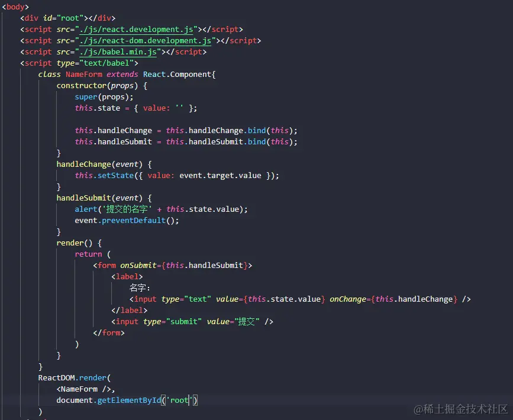The image size is (513, 420).
Task: Click the 'root' string inside getElementById
Action: (180, 400)
